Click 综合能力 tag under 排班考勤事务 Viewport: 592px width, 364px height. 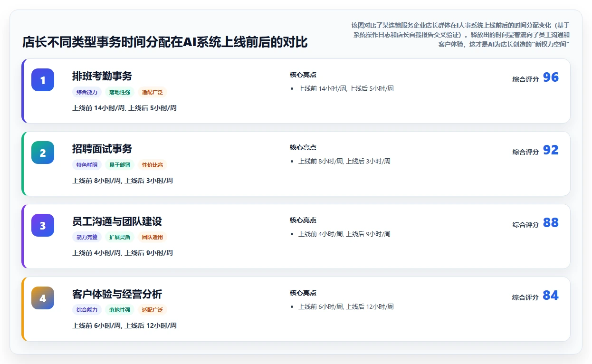(x=87, y=92)
